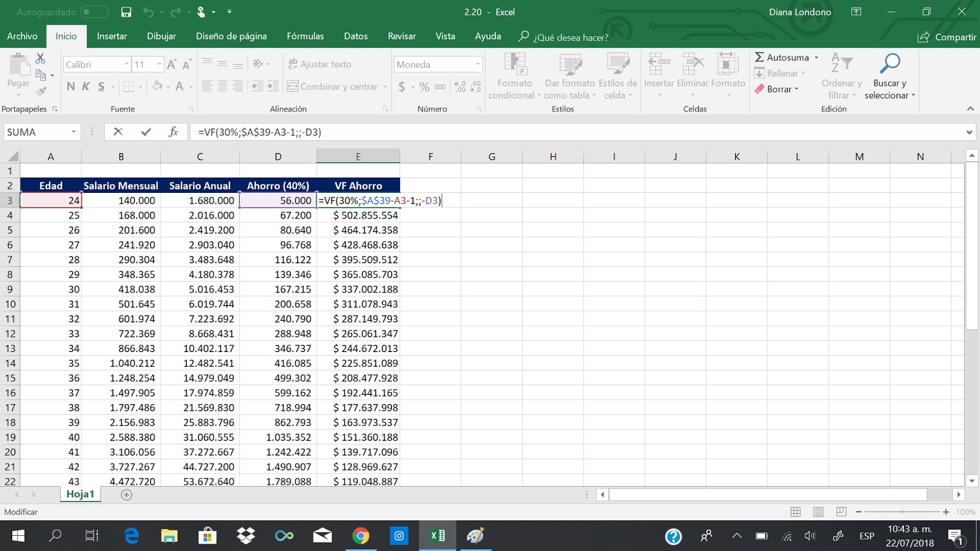Open the Moneda number format dropdown
980x551 pixels.
tap(478, 64)
